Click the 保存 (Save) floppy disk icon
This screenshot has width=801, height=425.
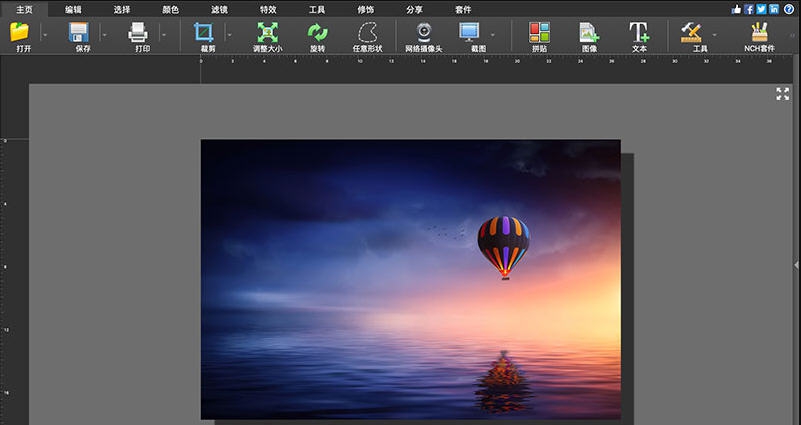point(80,32)
